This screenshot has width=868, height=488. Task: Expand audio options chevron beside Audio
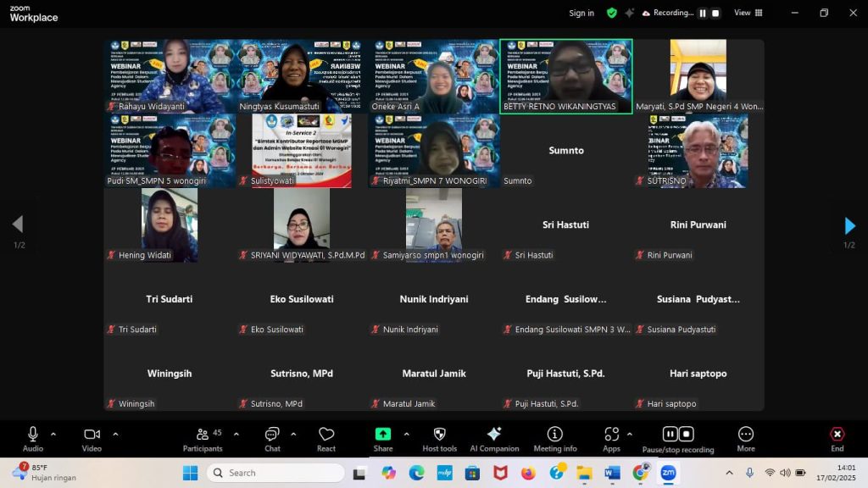(53, 434)
